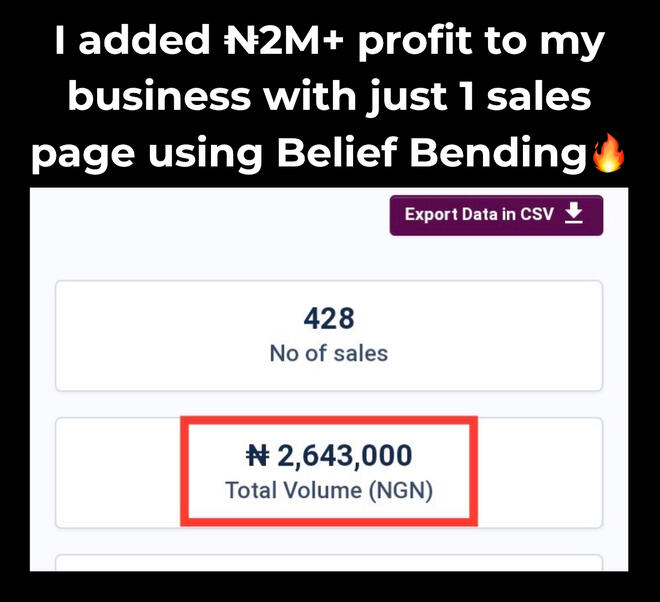
Task: Click the Total Volume card's empty left side
Action: click(x=118, y=472)
